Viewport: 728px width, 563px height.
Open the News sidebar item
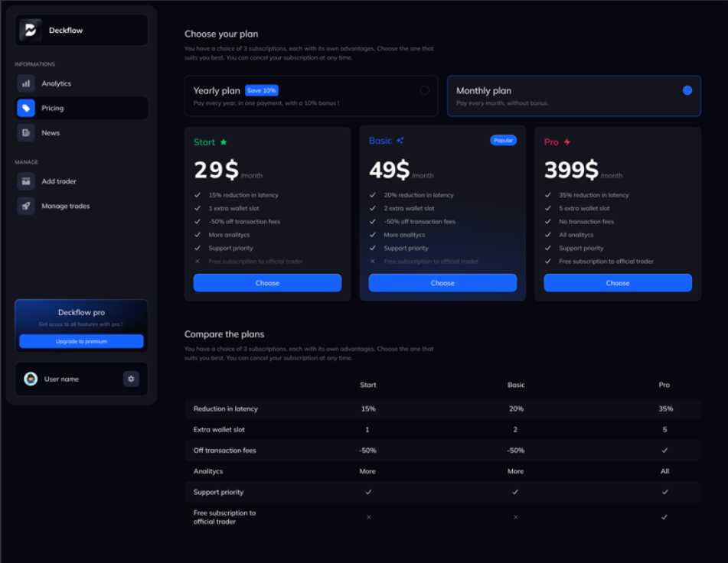click(x=51, y=133)
